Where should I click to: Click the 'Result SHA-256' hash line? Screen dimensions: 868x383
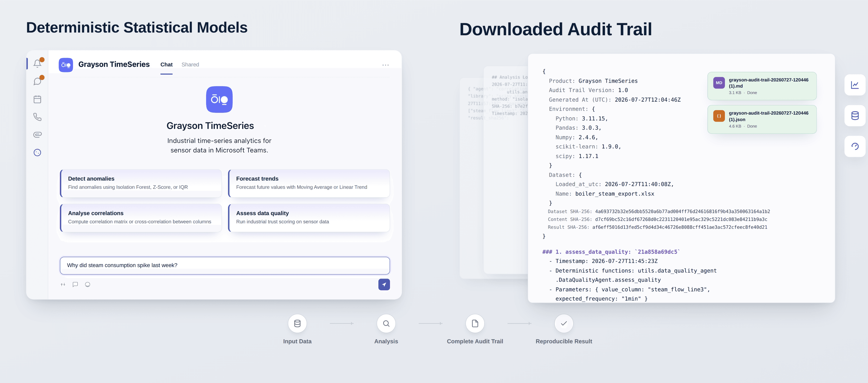[657, 227]
